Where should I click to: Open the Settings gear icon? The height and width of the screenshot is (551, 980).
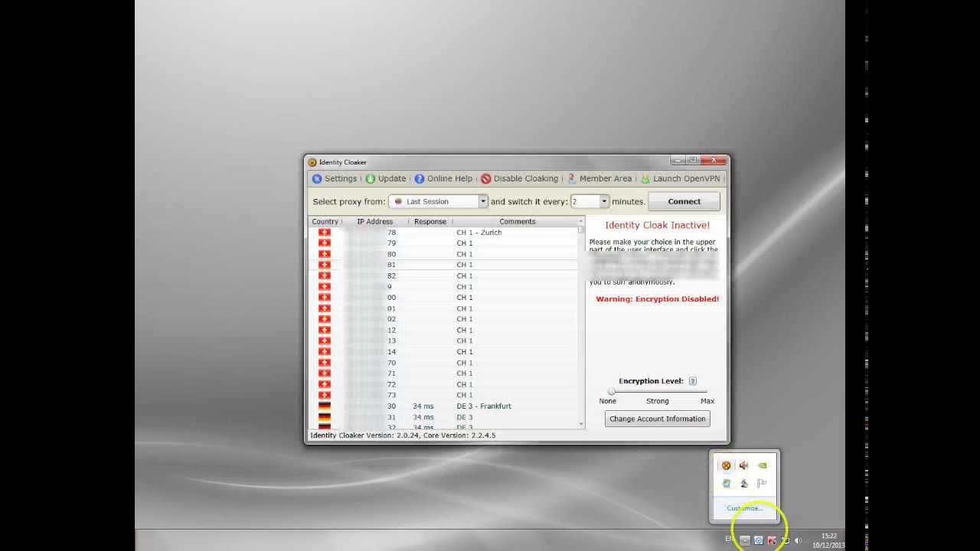[x=317, y=178]
